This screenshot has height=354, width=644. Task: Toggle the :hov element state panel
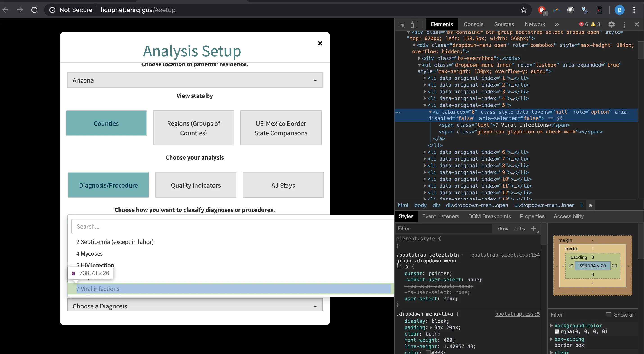503,229
